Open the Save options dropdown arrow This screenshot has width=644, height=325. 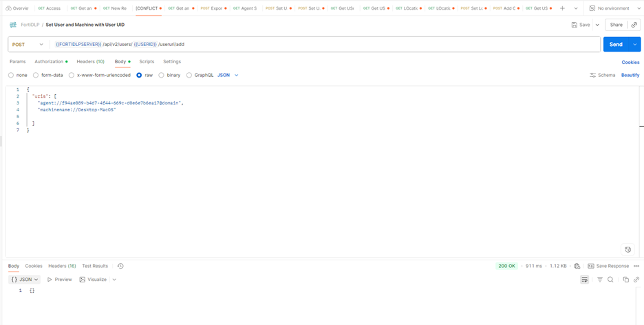pyautogui.click(x=597, y=25)
